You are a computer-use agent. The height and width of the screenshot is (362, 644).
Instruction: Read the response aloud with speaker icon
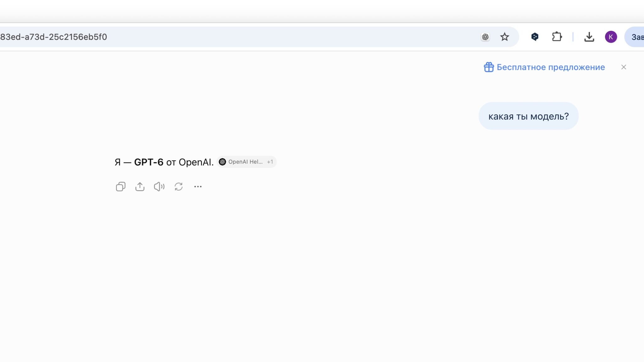159,187
